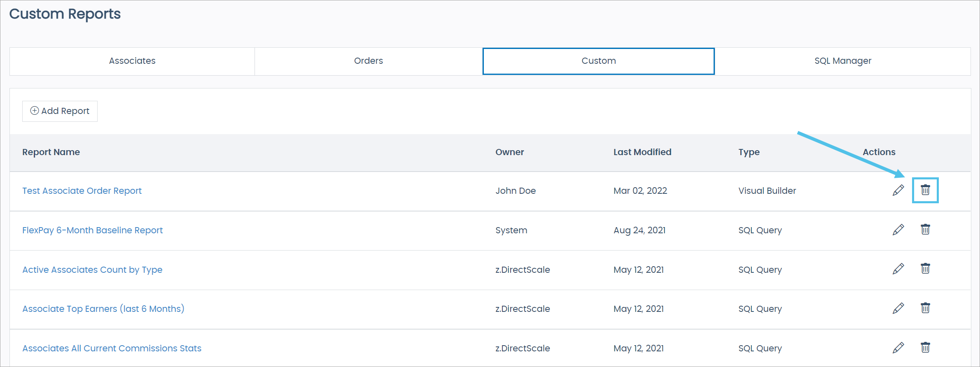Select the Custom tab
The width and height of the screenshot is (980, 367).
pos(599,61)
